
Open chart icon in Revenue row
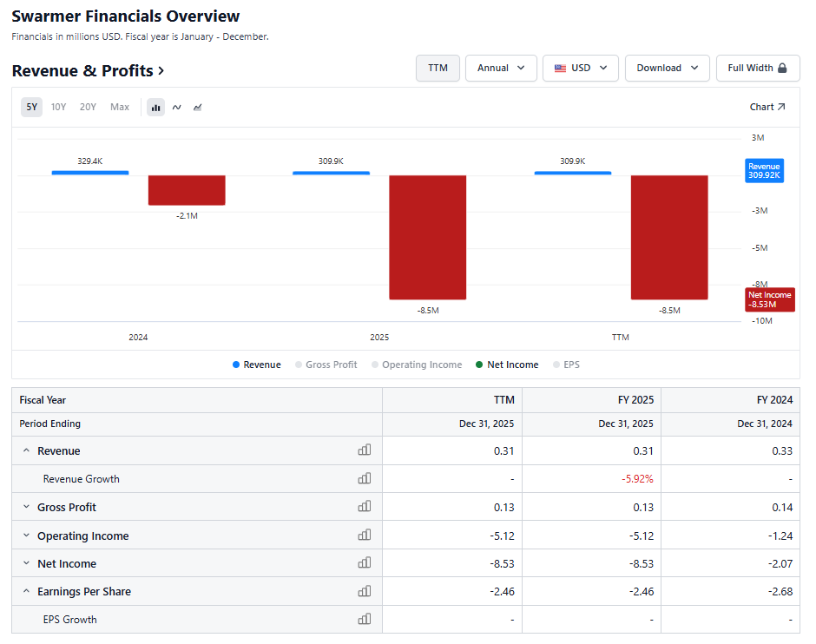coord(365,450)
